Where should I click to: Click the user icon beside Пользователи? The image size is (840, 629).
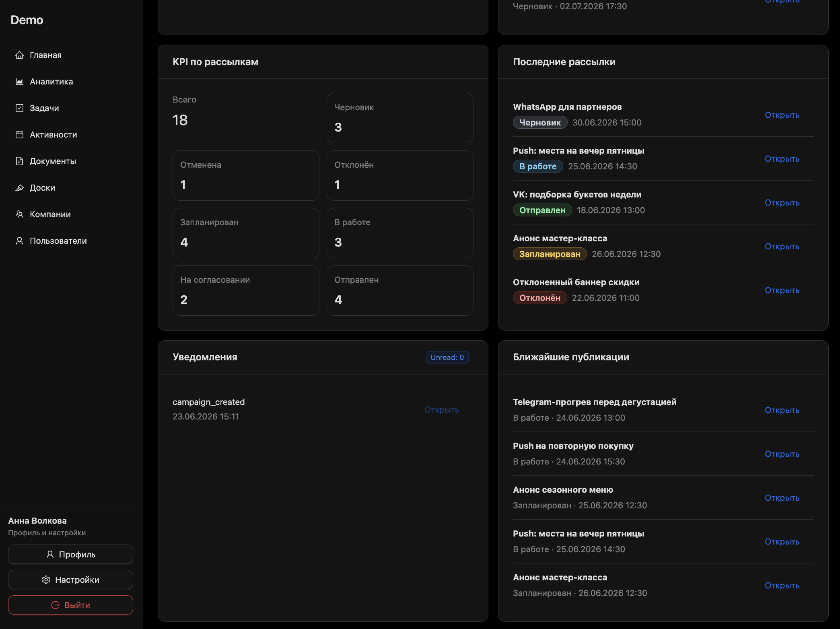click(19, 241)
